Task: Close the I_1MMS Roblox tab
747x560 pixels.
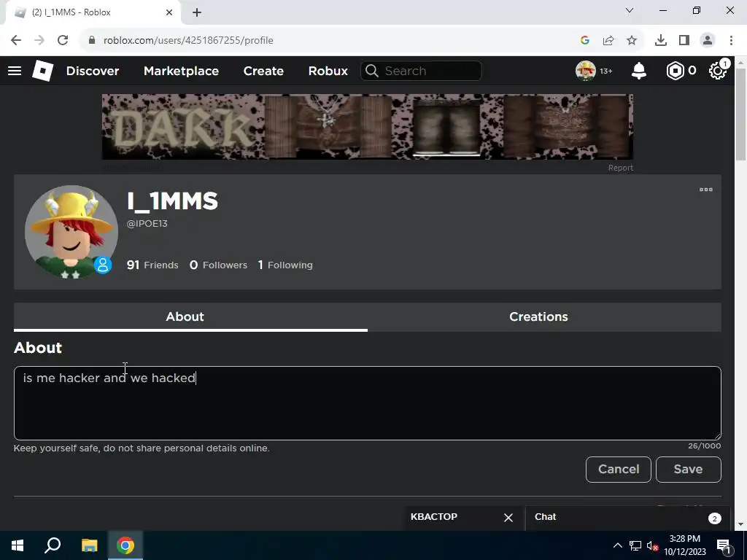Action: [x=169, y=12]
